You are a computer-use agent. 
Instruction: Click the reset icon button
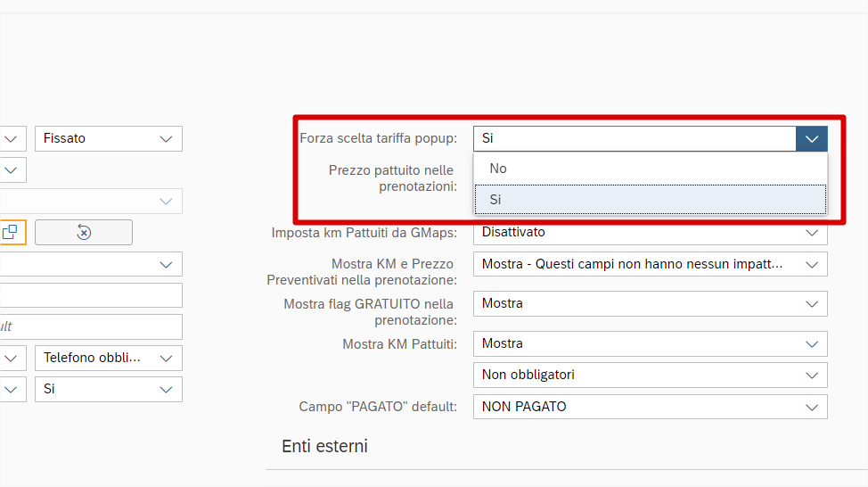click(x=84, y=232)
